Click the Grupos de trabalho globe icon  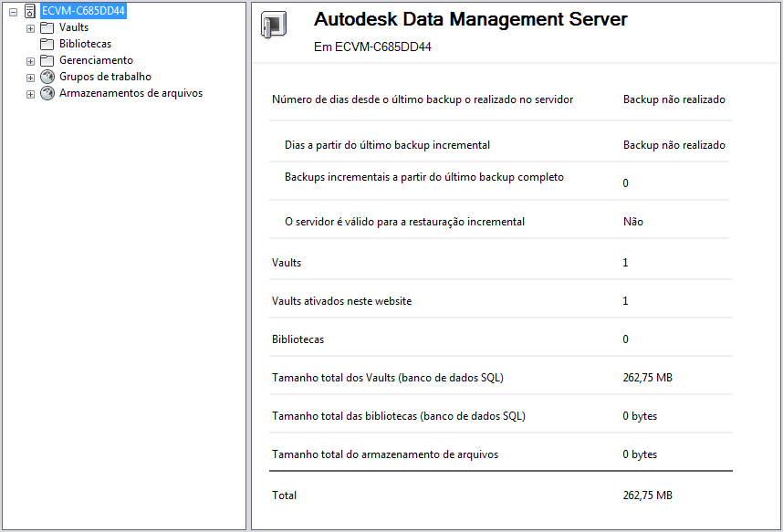(x=47, y=77)
